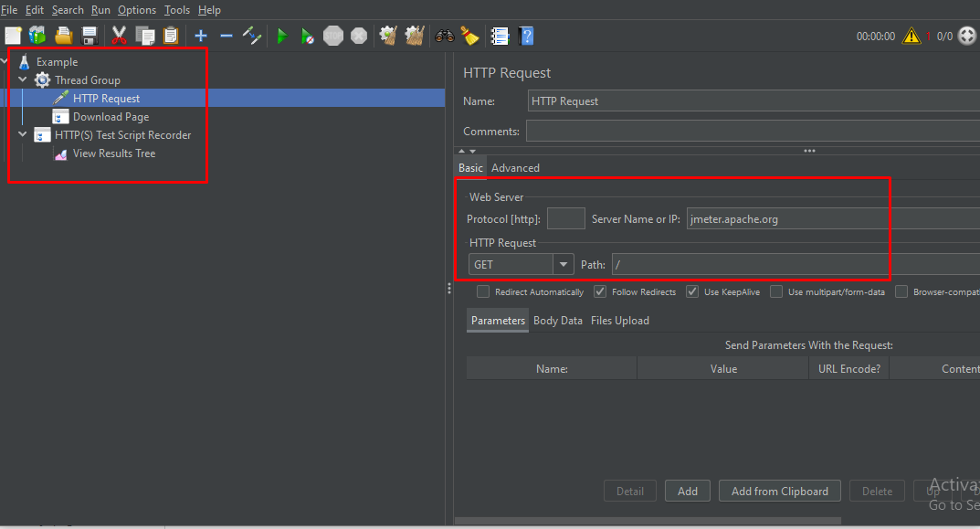The height and width of the screenshot is (529, 980).
Task: Open the Edit menu
Action: tap(35, 10)
